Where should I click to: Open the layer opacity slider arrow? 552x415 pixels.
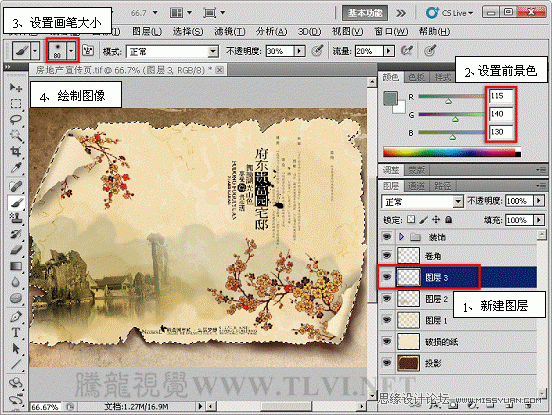coord(539,201)
